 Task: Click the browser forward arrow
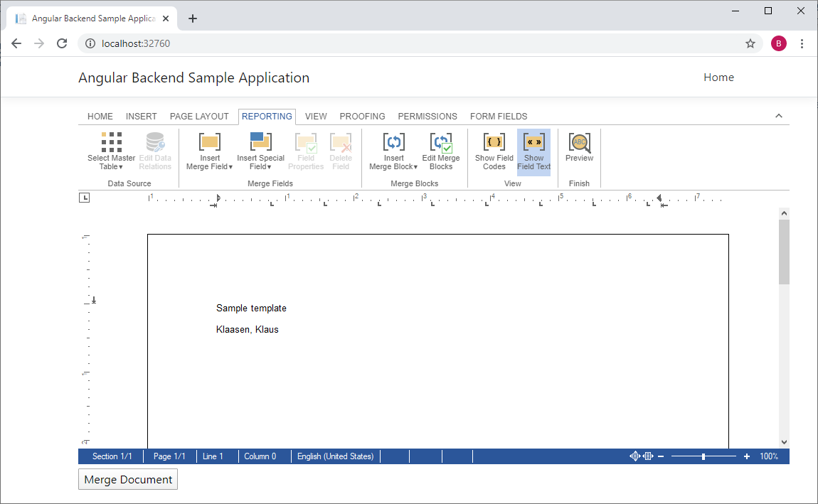pyautogui.click(x=39, y=43)
